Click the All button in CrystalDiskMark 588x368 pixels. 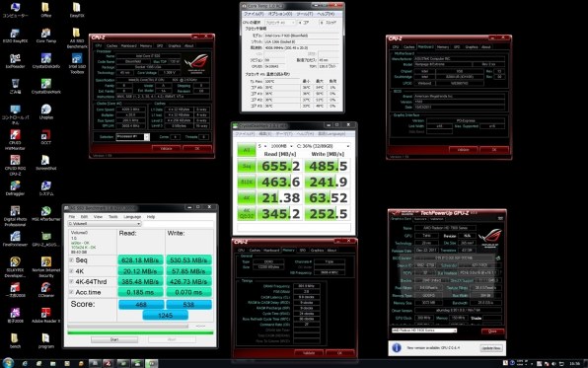point(247,150)
